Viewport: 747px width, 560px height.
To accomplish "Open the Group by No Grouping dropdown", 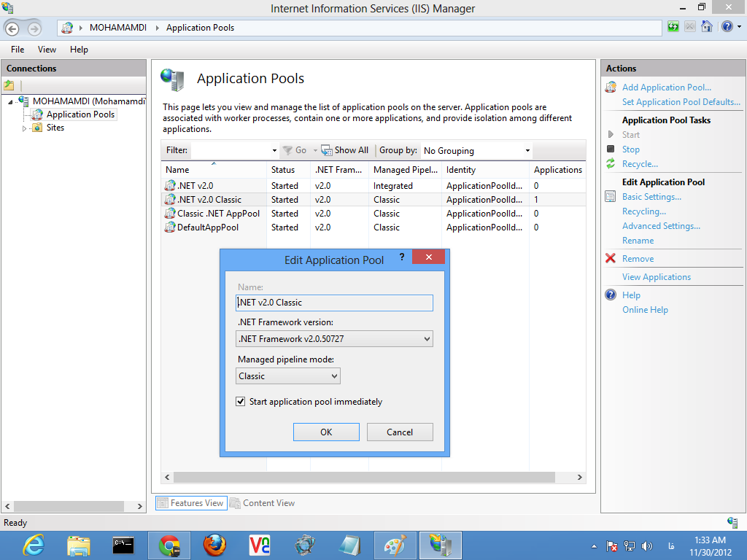I will [476, 151].
